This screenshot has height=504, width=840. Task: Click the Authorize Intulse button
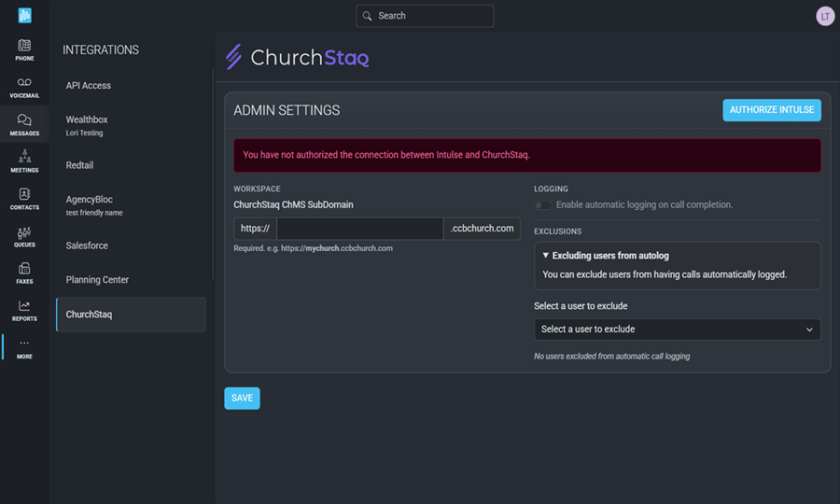pyautogui.click(x=772, y=110)
